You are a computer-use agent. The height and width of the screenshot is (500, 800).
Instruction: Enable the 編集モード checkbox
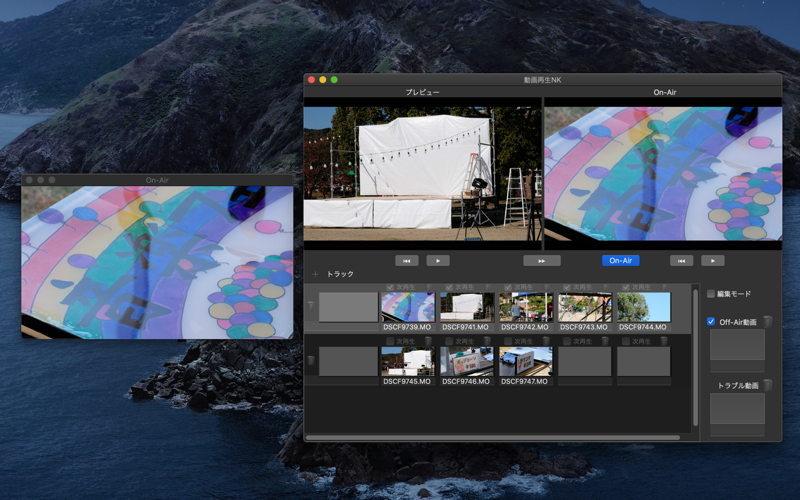711,294
